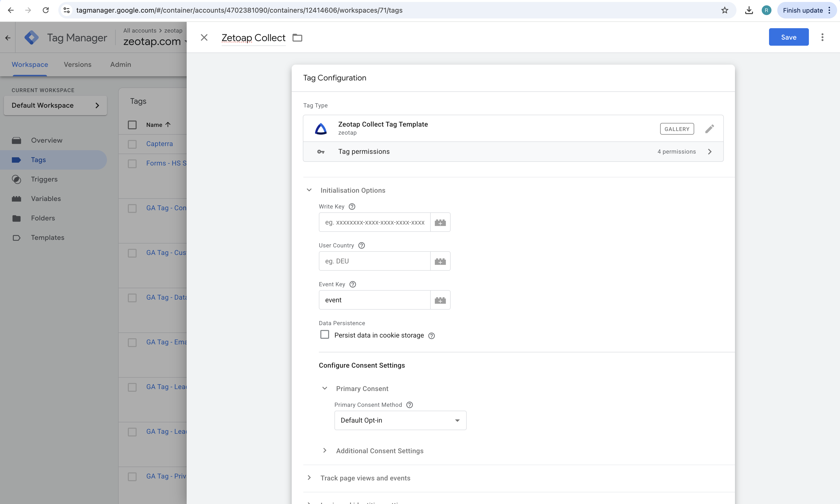The height and width of the screenshot is (504, 840).
Task: Go to the Overview section
Action: 46,140
